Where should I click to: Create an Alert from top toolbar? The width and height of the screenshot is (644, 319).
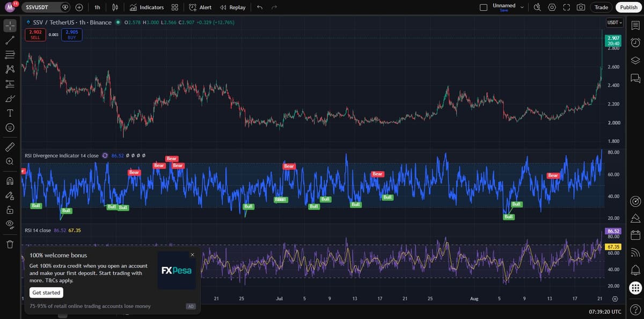click(x=200, y=8)
